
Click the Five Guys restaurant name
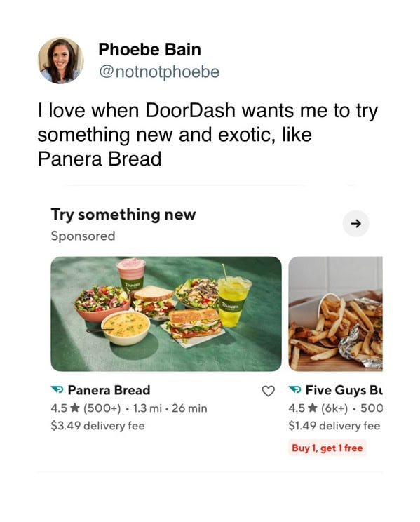tap(344, 390)
